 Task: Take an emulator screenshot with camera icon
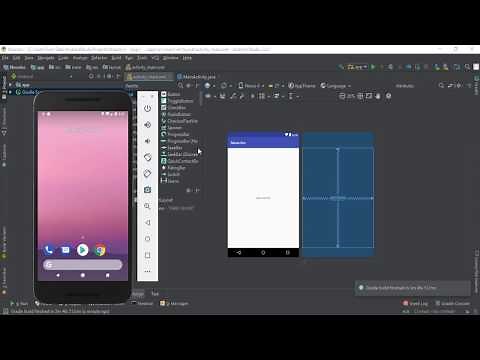147,190
